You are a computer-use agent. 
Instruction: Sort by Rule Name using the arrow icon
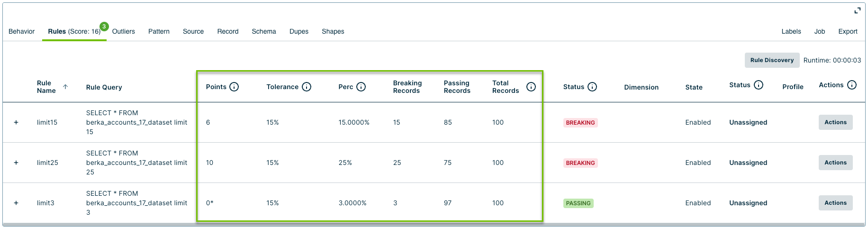click(65, 87)
